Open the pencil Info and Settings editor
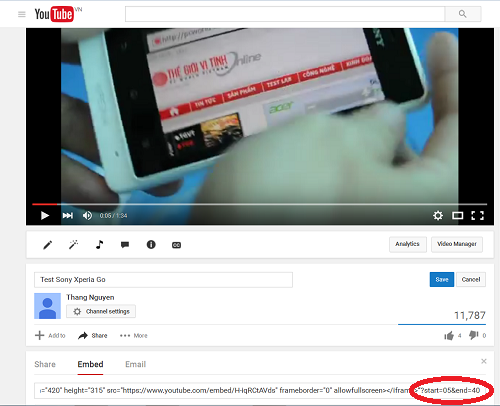The height and width of the screenshot is (406, 500). 48,245
